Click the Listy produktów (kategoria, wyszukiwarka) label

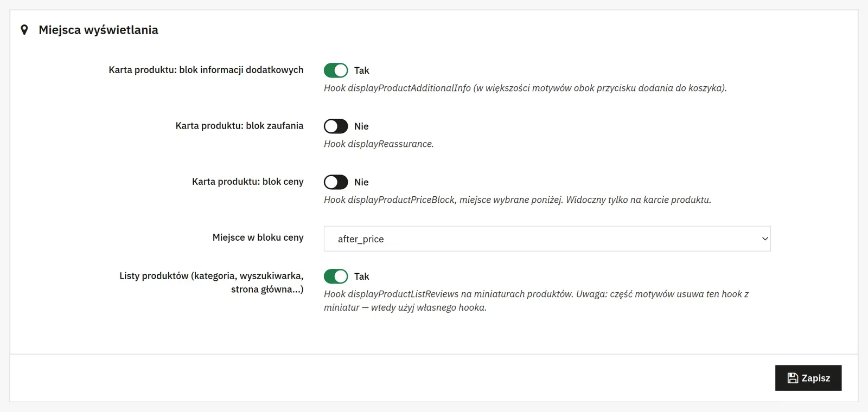(x=212, y=282)
